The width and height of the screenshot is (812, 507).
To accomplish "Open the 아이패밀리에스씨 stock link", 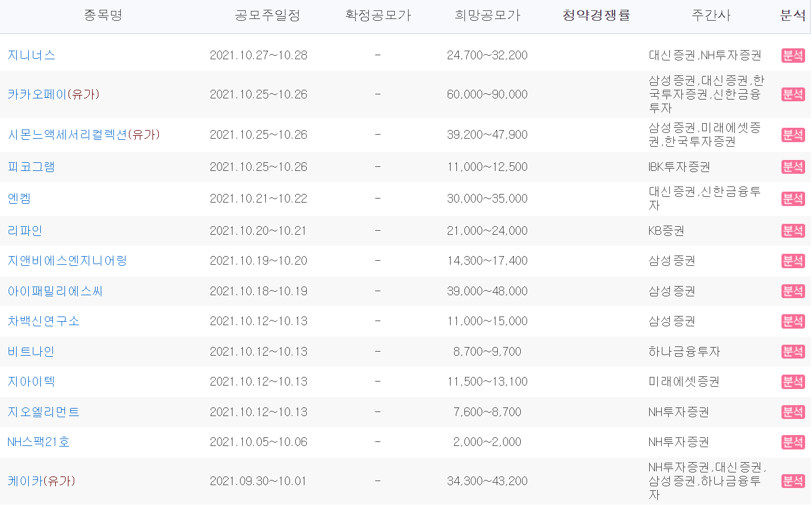I will click(55, 291).
